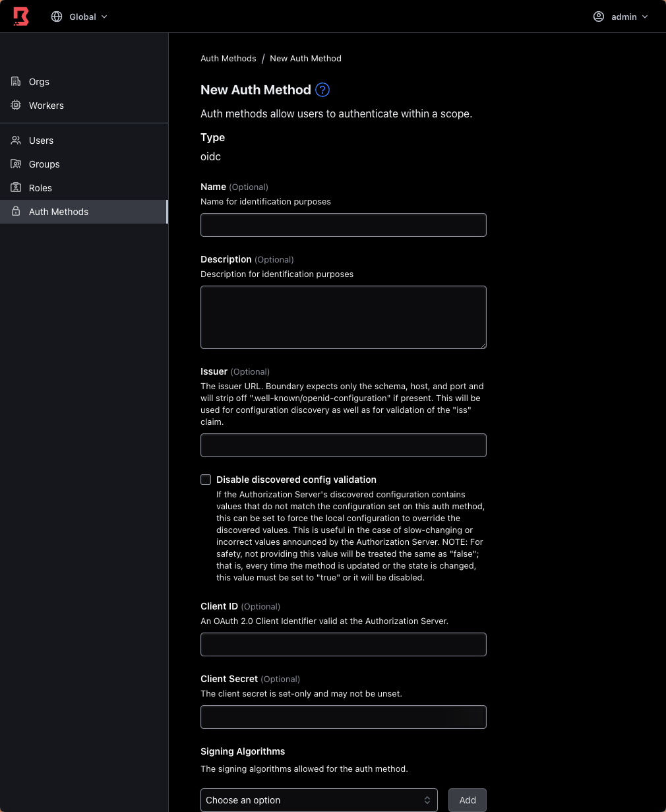Focus the Client Secret input field
The image size is (666, 812).
pyautogui.click(x=344, y=717)
